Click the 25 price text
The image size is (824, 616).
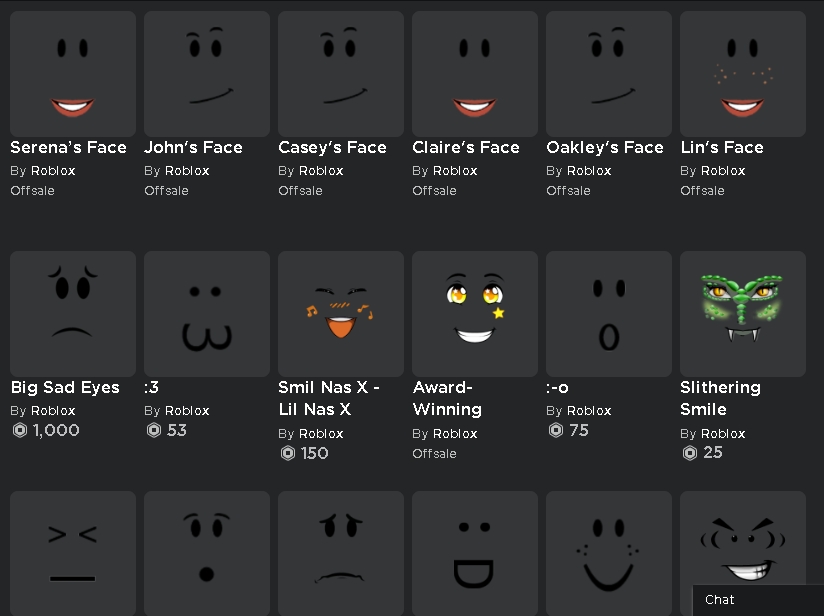point(713,453)
